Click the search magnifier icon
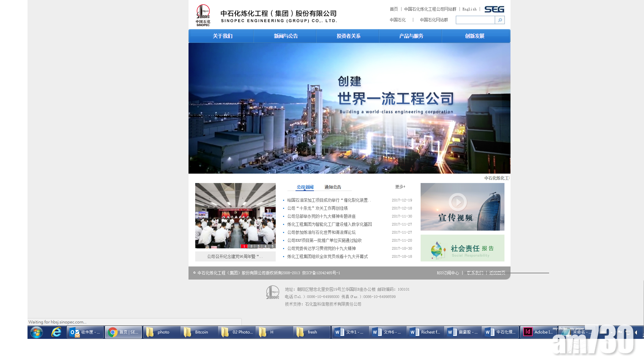 tap(500, 20)
